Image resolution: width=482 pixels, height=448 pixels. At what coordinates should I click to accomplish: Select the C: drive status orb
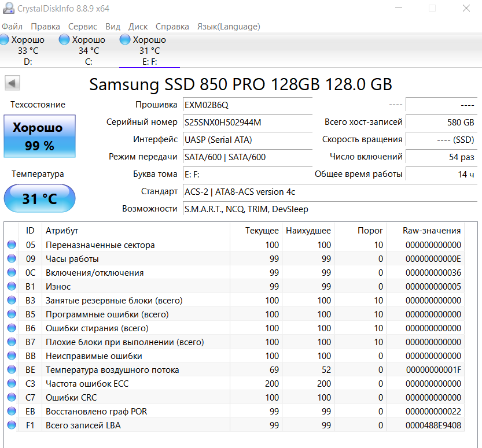(x=65, y=40)
